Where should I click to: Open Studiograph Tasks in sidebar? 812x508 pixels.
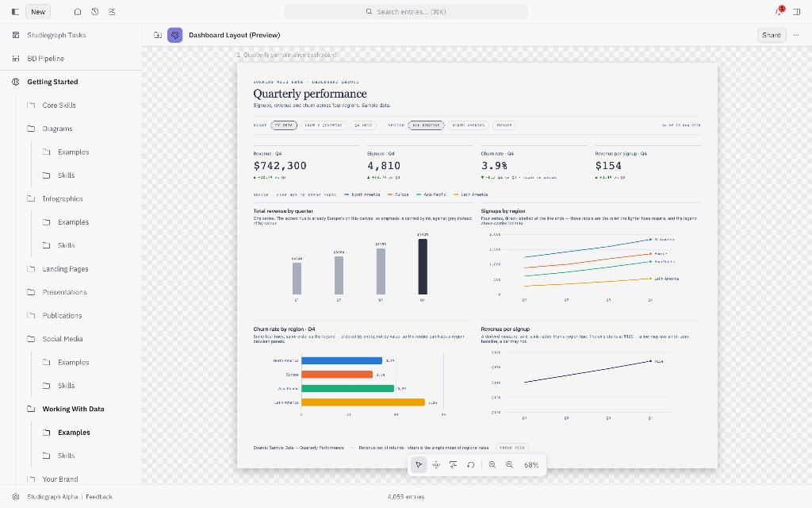(x=56, y=35)
